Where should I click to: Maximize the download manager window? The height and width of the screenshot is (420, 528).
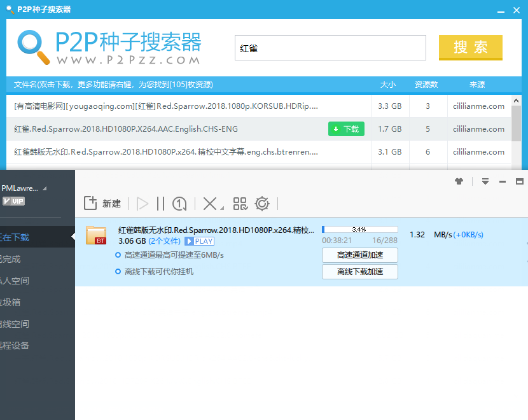pyautogui.click(x=520, y=181)
